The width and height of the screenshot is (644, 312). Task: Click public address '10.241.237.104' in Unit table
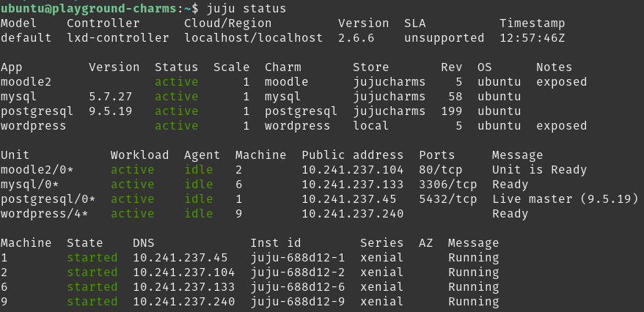click(x=353, y=170)
